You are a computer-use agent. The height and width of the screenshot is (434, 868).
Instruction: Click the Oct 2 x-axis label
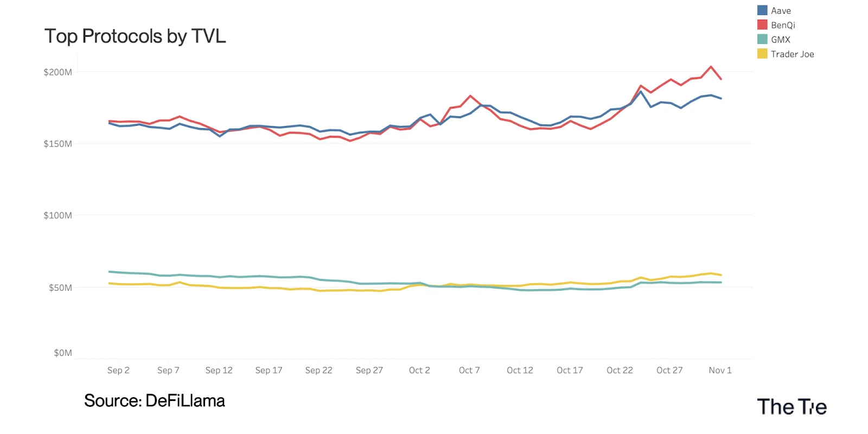coord(419,370)
